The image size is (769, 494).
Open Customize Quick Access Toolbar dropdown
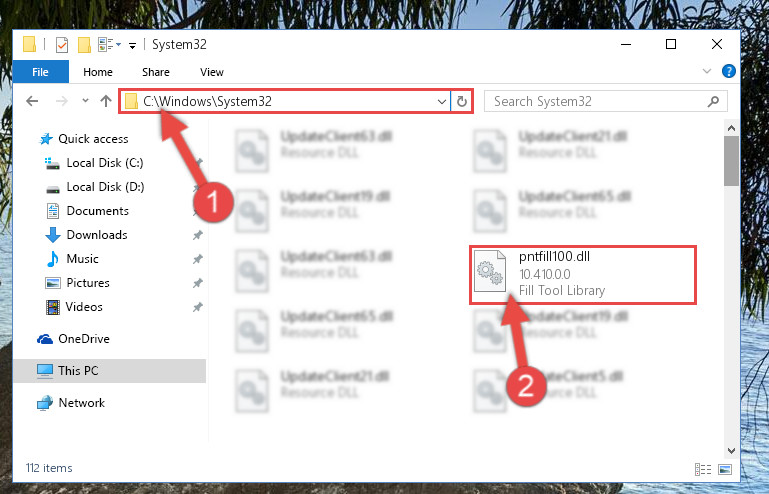tap(132, 46)
